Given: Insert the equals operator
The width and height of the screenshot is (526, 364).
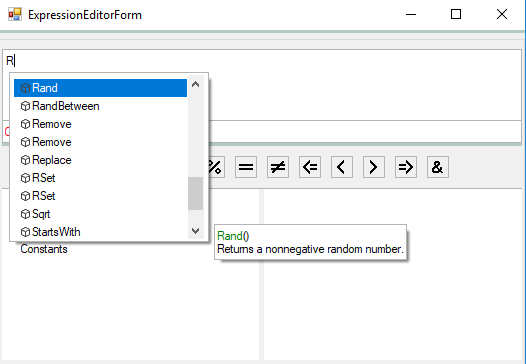Looking at the screenshot, I should (x=246, y=167).
